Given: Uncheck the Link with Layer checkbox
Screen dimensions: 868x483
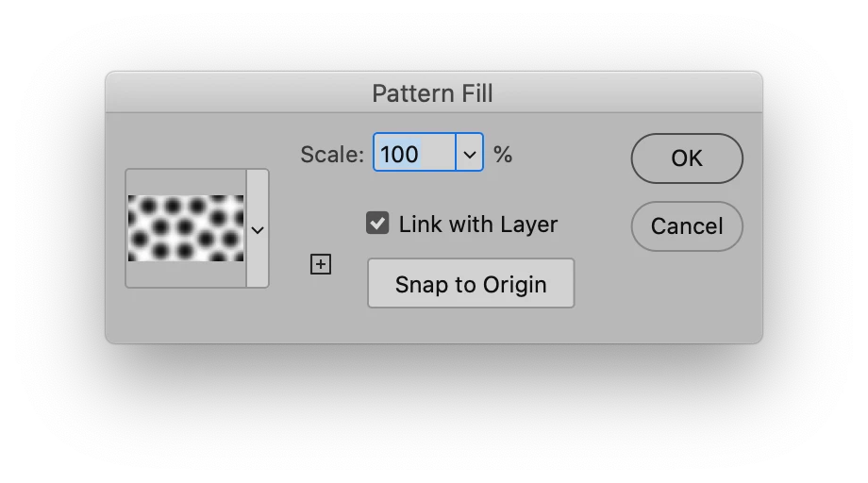Looking at the screenshot, I should coord(377,224).
